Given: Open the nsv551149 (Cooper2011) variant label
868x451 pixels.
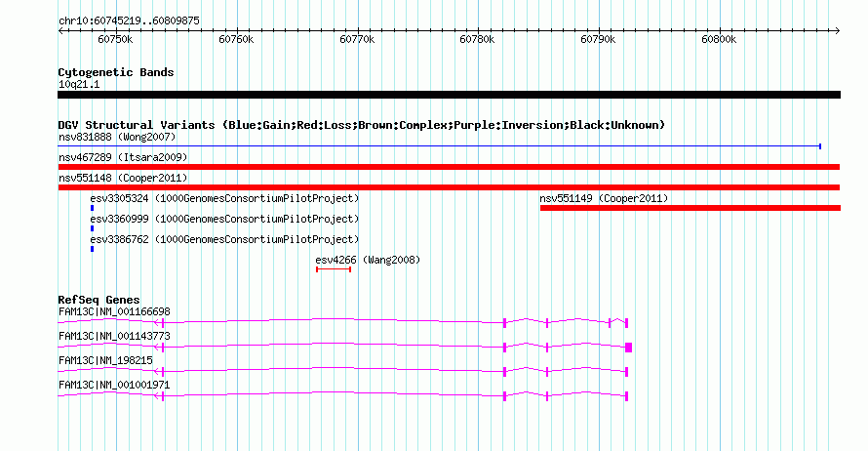Looking at the screenshot, I should point(604,198).
